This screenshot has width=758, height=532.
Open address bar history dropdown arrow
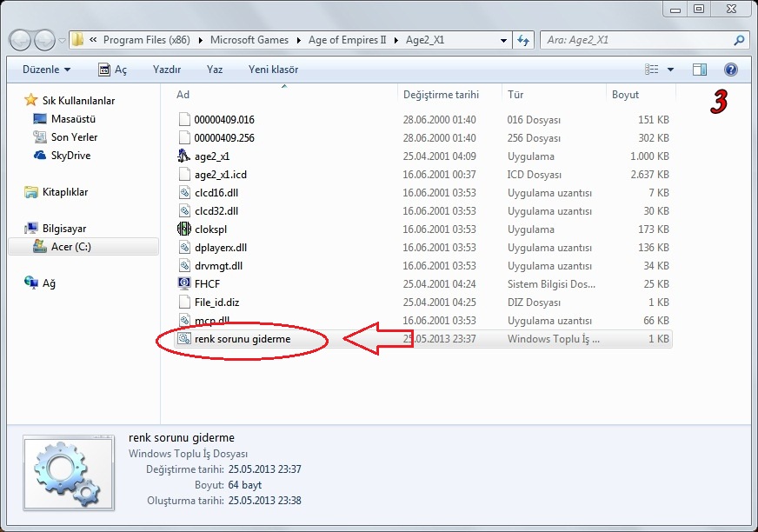coord(503,41)
